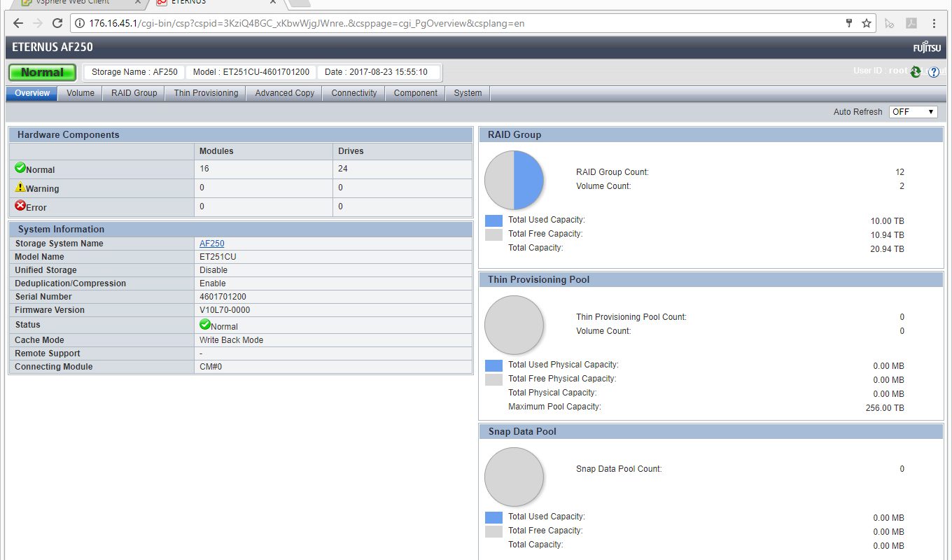Click gray Total Free Capacity swatch in RAID Group
The width and height of the screenshot is (952, 560).
(x=493, y=234)
